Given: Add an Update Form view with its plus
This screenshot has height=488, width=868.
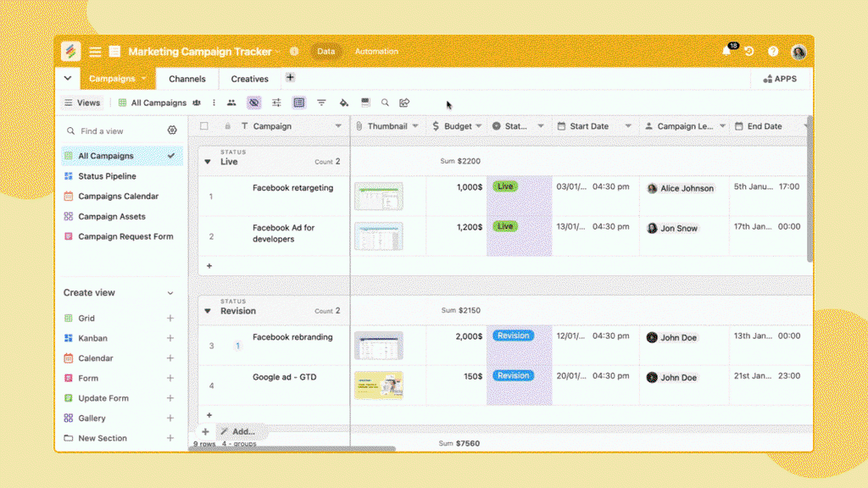Looking at the screenshot, I should click(170, 398).
